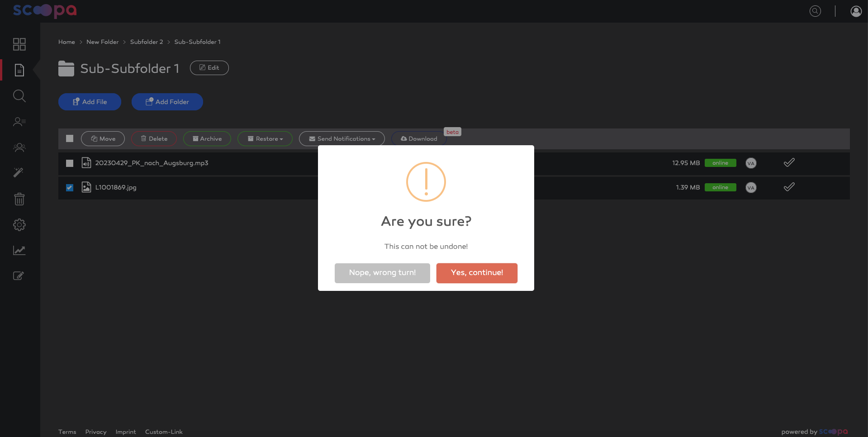Open the user profile icon at top right

point(856,11)
